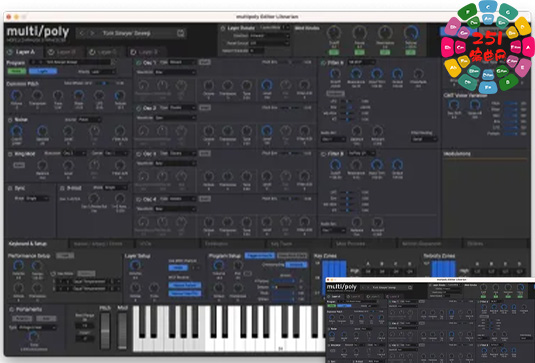Open the Envelopes tab
This screenshot has width=535, height=363.
[232, 244]
